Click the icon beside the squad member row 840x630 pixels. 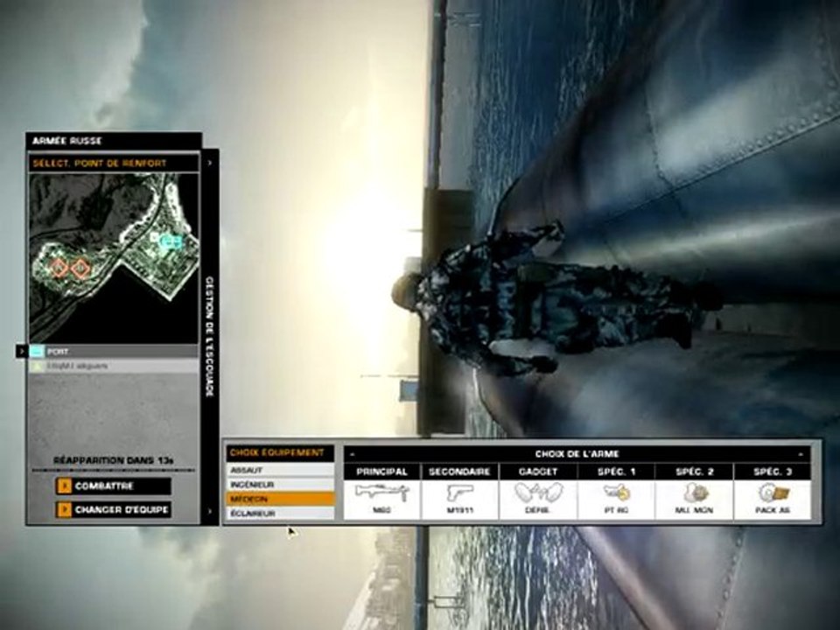(37, 366)
